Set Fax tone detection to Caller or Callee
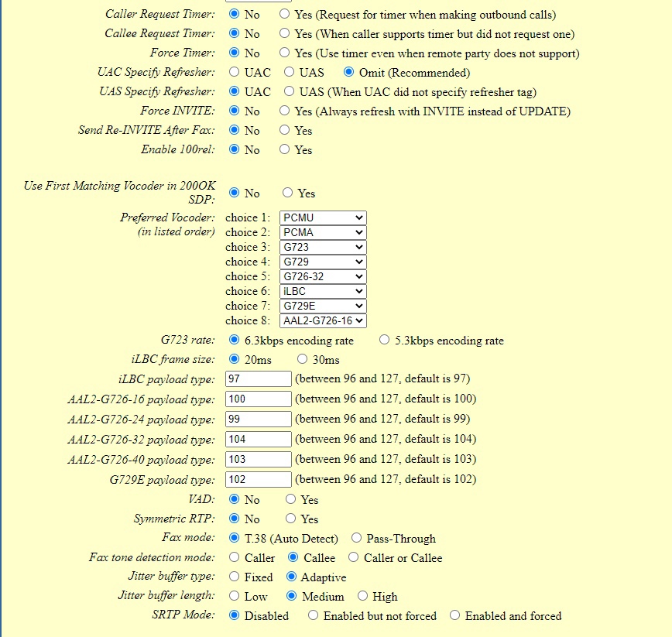672x637 pixels. click(x=353, y=557)
